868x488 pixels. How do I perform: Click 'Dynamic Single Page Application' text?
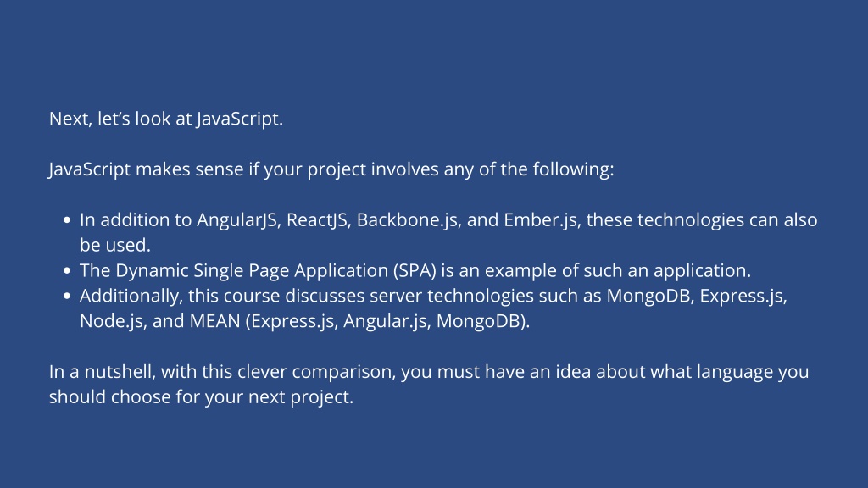coord(252,270)
